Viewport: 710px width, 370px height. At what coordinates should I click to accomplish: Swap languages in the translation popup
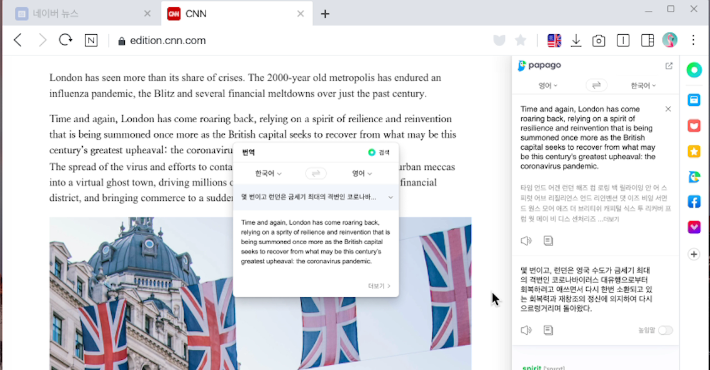(x=316, y=173)
